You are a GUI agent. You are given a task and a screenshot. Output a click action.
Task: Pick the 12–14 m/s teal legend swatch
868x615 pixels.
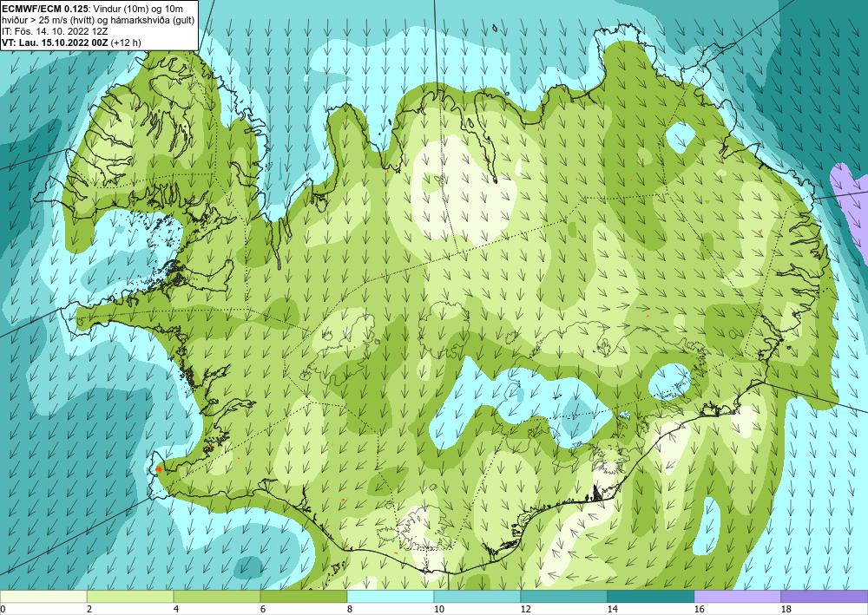(564, 597)
